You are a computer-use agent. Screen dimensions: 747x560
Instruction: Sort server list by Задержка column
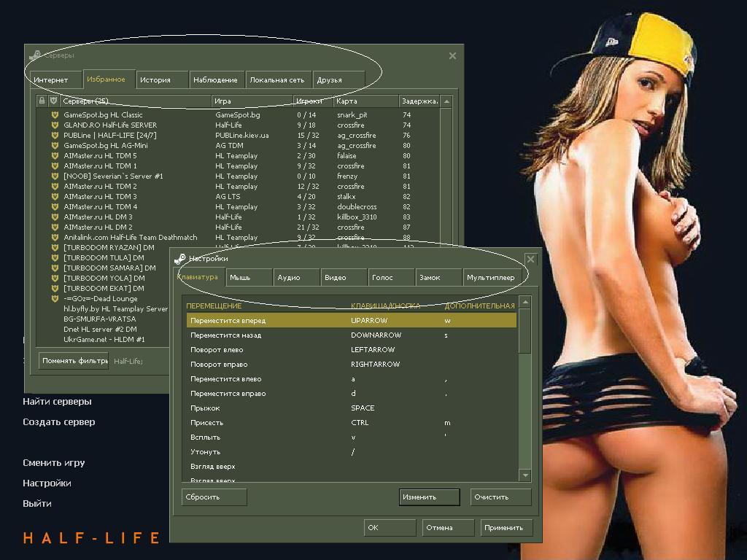tap(419, 101)
